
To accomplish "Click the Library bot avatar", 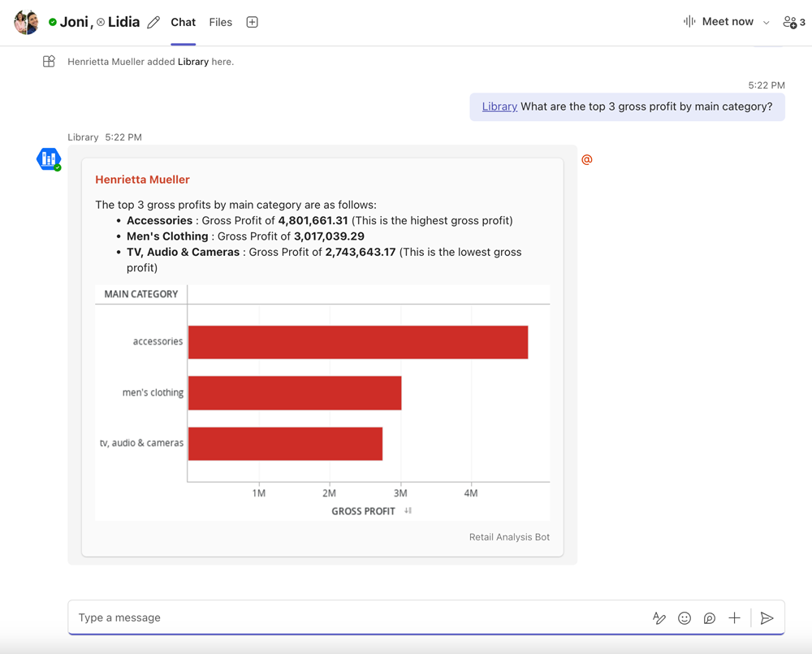I will 49,159.
